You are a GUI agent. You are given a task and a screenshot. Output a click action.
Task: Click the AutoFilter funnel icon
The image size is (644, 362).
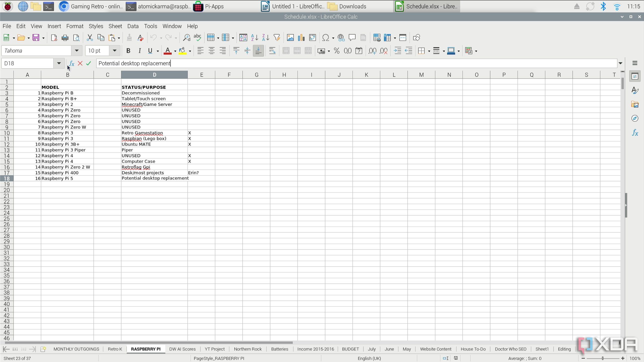pyautogui.click(x=277, y=38)
